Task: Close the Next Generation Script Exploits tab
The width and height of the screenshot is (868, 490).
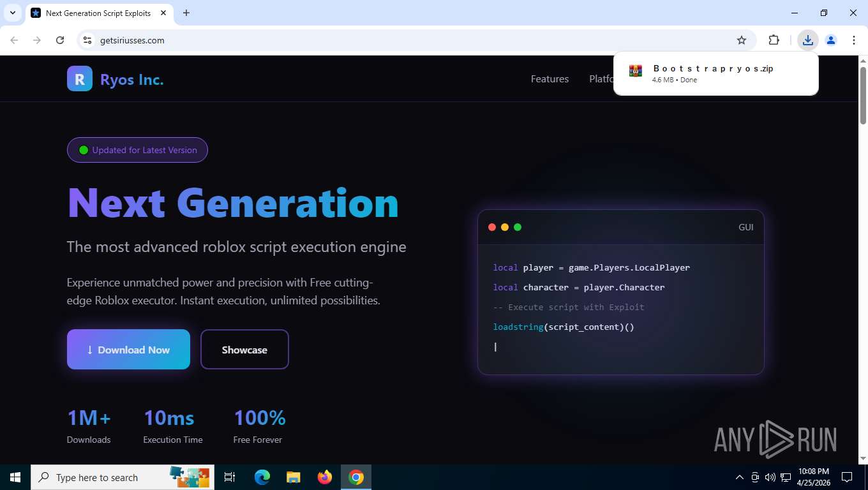Action: [163, 13]
